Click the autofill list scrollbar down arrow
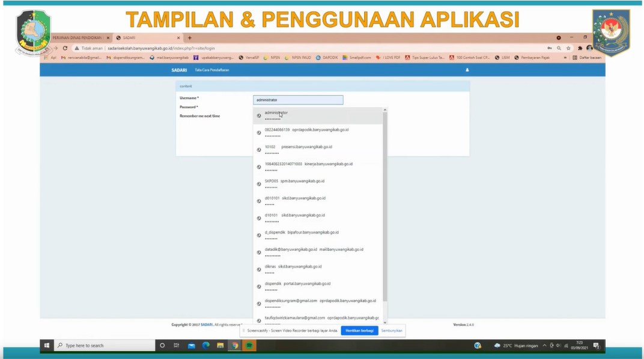Screen dimensions: 644x359 pos(385,322)
